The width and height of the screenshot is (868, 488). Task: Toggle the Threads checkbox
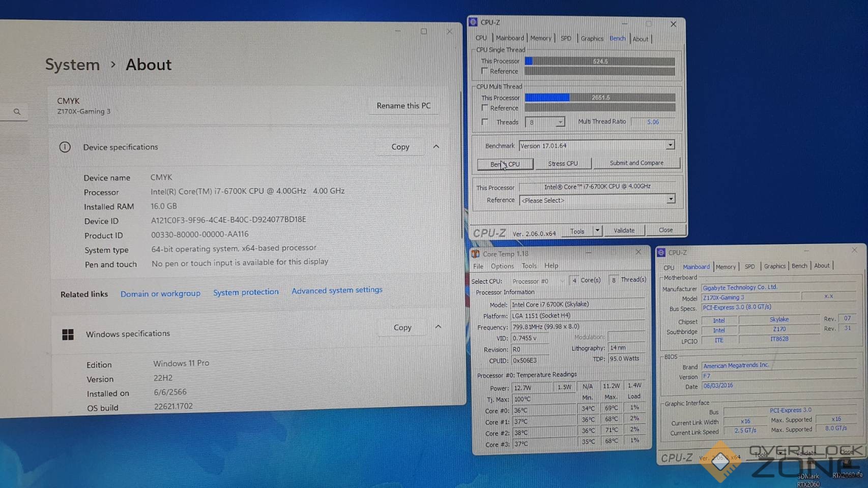point(485,122)
